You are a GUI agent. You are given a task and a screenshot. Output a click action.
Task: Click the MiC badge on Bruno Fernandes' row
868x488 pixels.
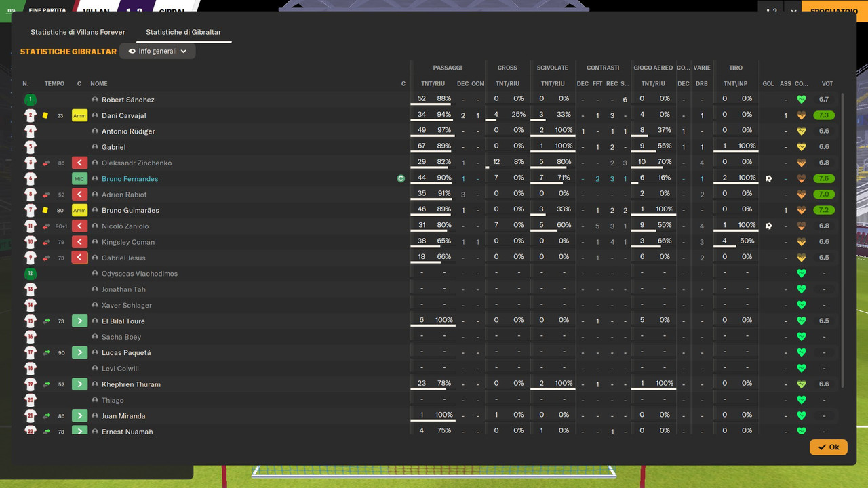(80, 179)
